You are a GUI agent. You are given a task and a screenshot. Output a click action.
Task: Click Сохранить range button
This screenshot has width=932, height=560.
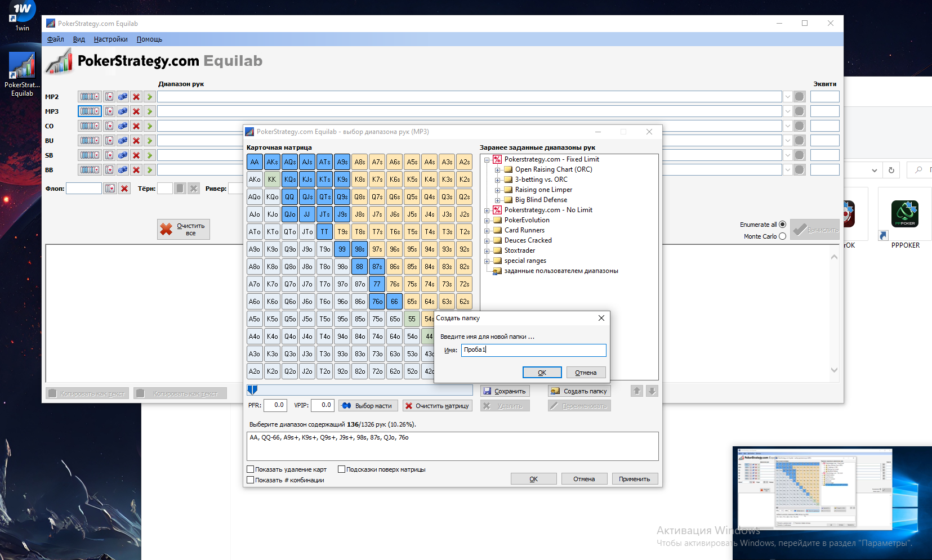pyautogui.click(x=505, y=391)
